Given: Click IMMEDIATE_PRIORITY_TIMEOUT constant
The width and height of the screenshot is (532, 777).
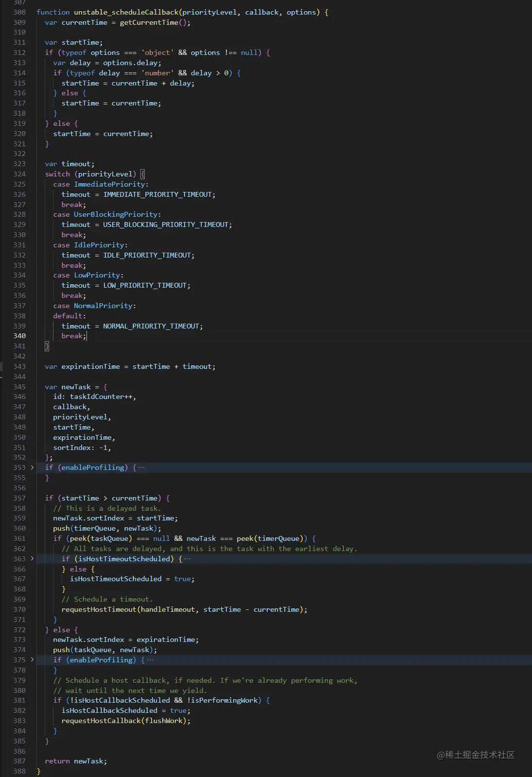Looking at the screenshot, I should pyautogui.click(x=157, y=194).
